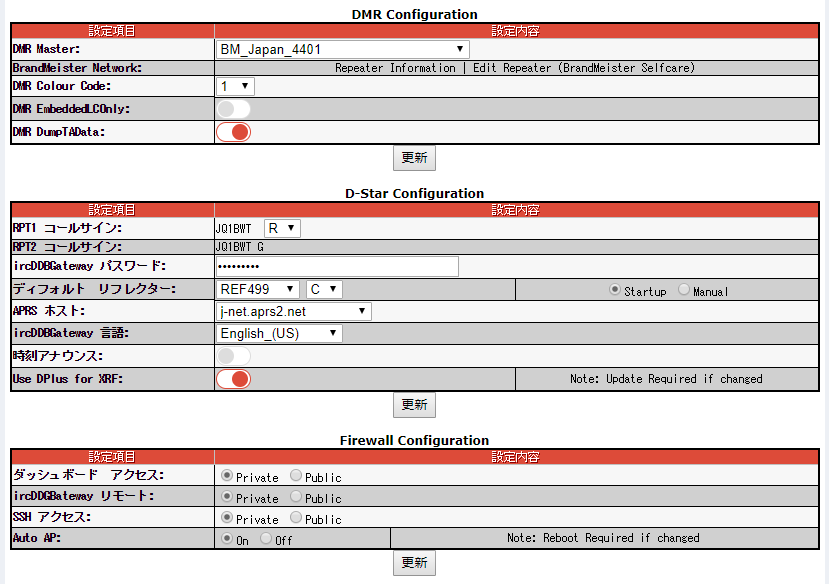Select Manual reflector mode radio button
Viewport: 829px width, 584px height.
[684, 290]
